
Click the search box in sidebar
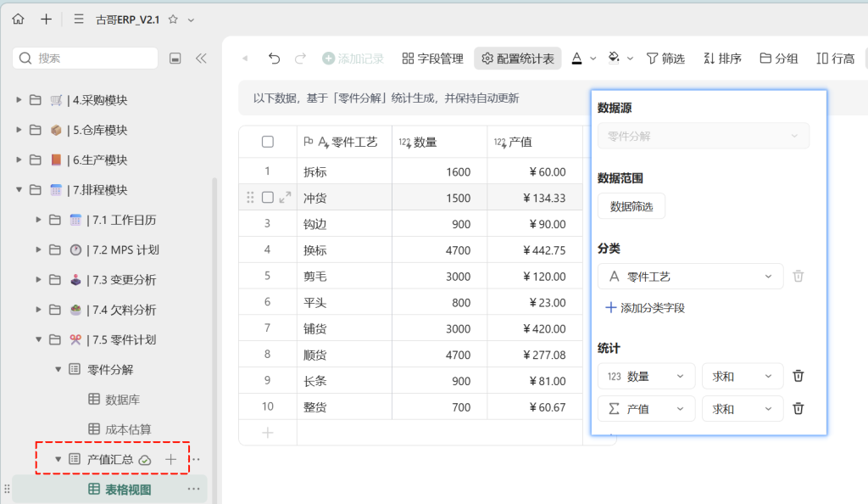point(86,59)
